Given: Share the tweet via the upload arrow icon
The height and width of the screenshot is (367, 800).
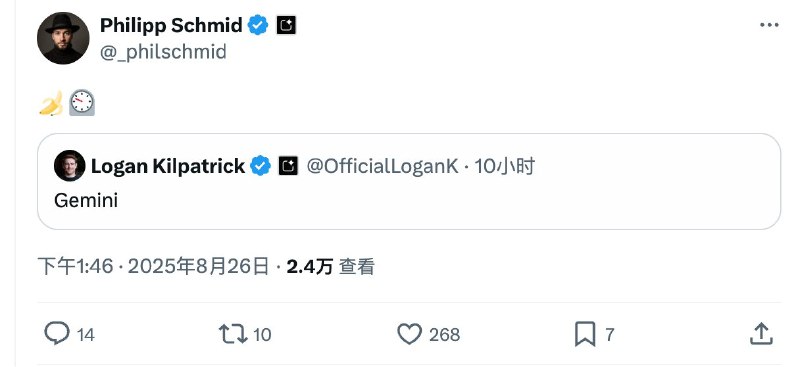Looking at the screenshot, I should click(761, 334).
